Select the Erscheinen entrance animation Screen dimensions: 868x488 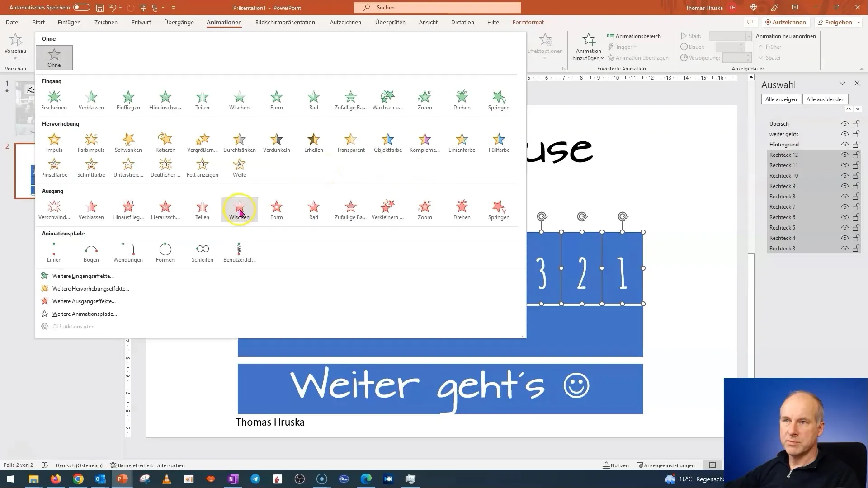coord(54,99)
